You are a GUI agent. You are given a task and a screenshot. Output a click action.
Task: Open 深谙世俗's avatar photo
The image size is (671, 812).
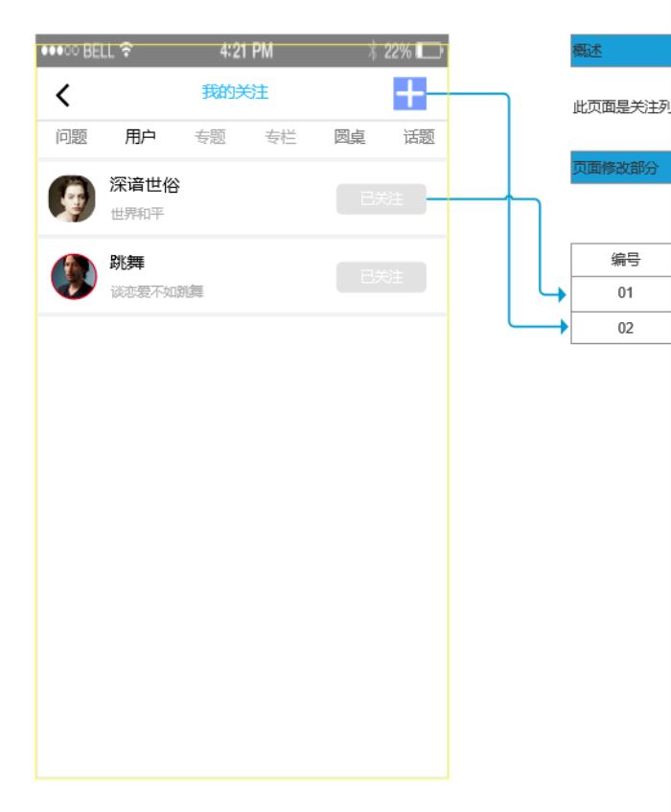coord(72,198)
